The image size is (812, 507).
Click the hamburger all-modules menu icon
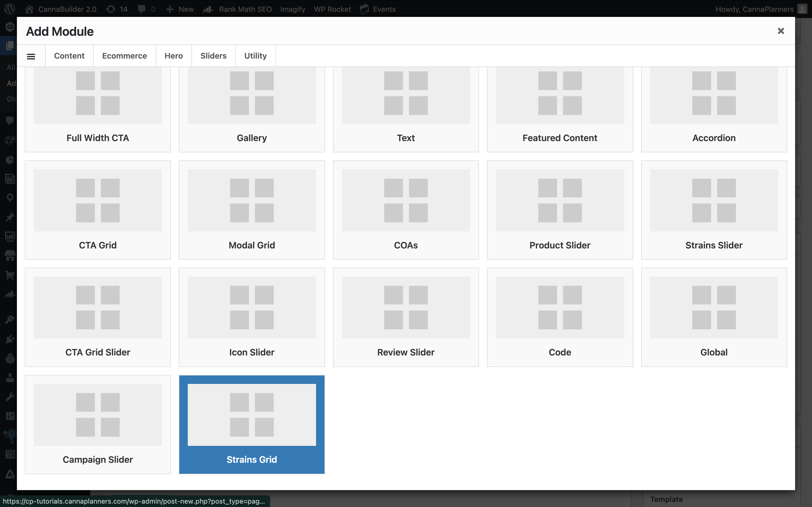pos(31,56)
